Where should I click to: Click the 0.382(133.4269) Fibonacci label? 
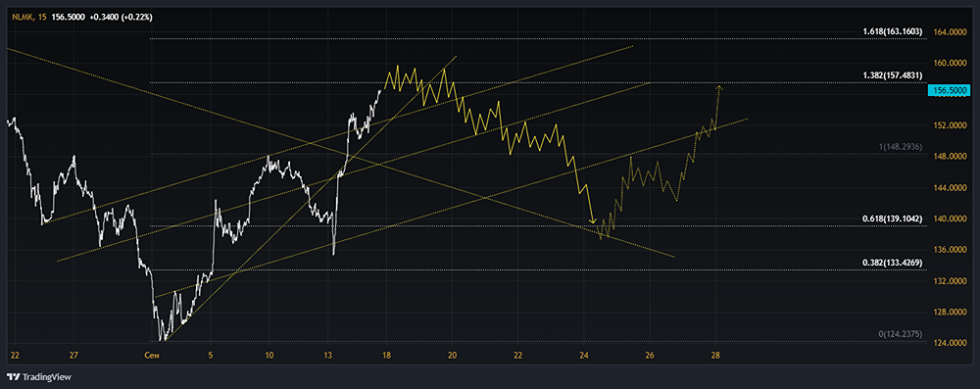893,262
